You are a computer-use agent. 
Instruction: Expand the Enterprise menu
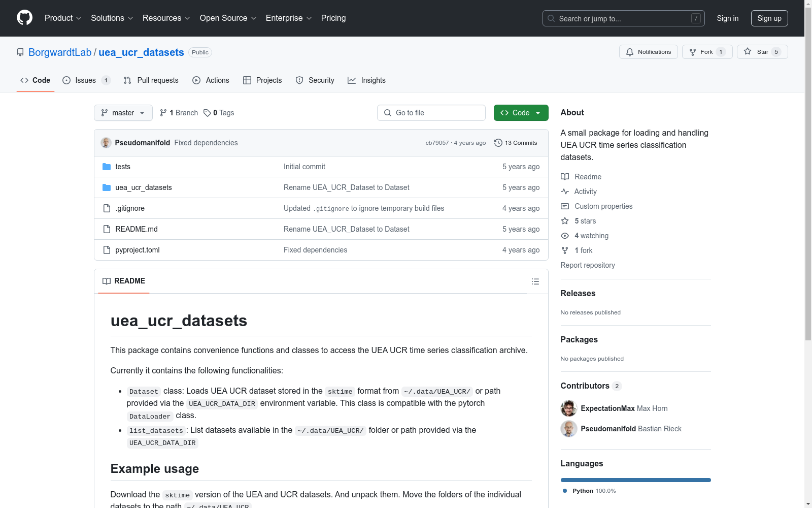click(x=289, y=18)
